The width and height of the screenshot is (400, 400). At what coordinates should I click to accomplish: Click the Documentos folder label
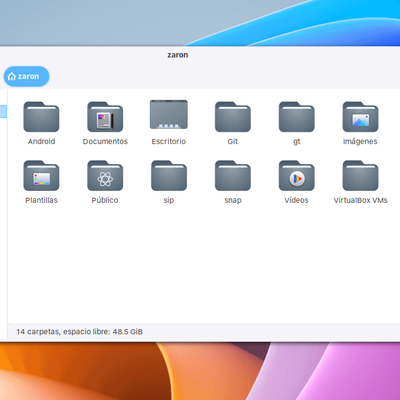[x=105, y=141]
